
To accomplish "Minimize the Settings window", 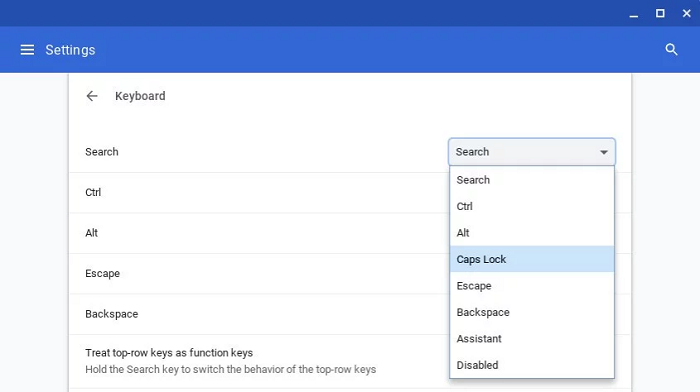I will [633, 14].
